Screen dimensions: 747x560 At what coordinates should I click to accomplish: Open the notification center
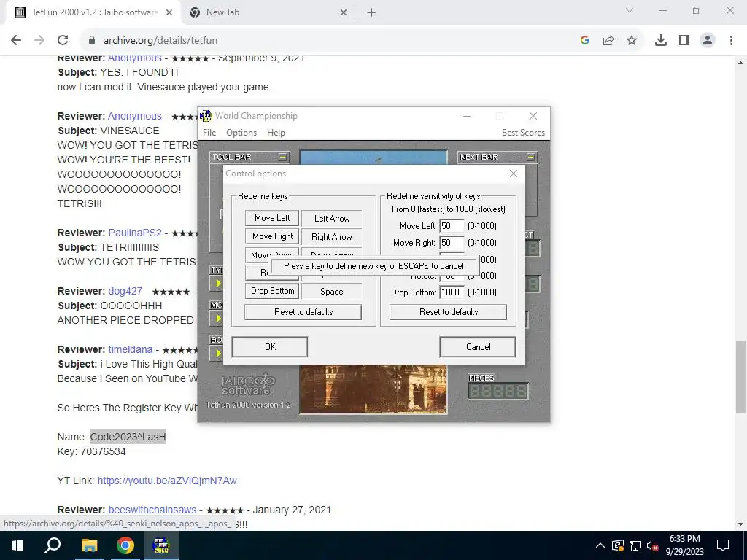(x=723, y=545)
